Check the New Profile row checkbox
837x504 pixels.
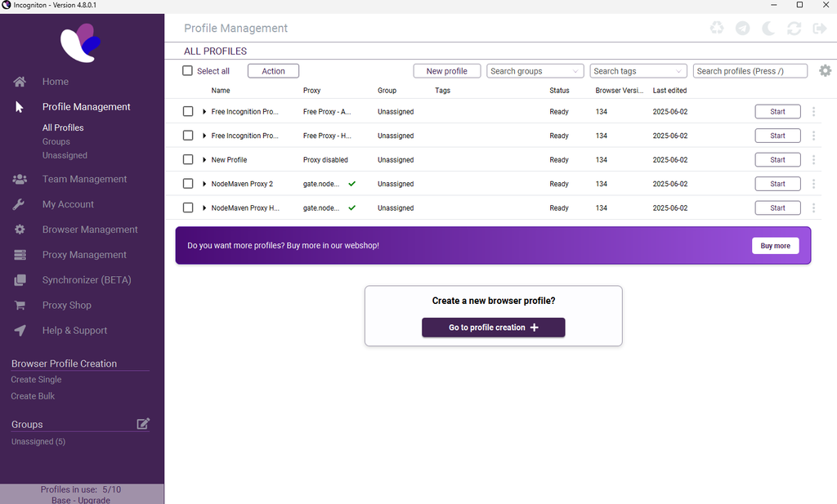(x=187, y=159)
